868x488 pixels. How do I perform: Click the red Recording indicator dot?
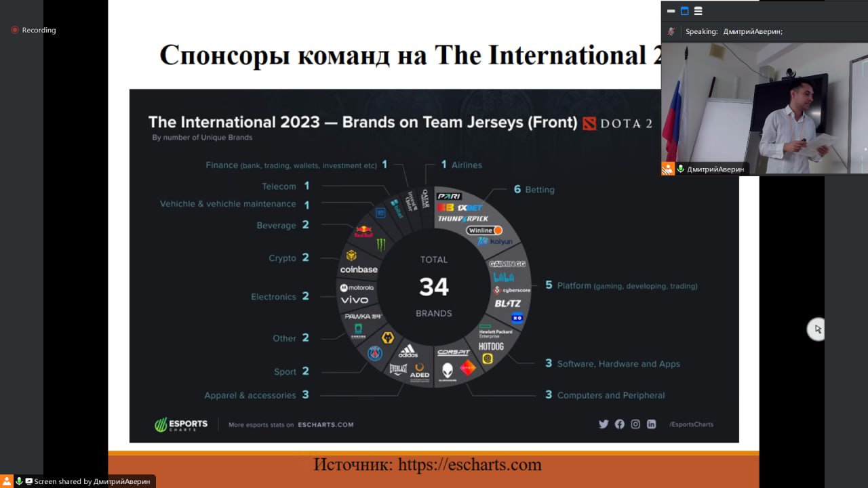tap(15, 30)
